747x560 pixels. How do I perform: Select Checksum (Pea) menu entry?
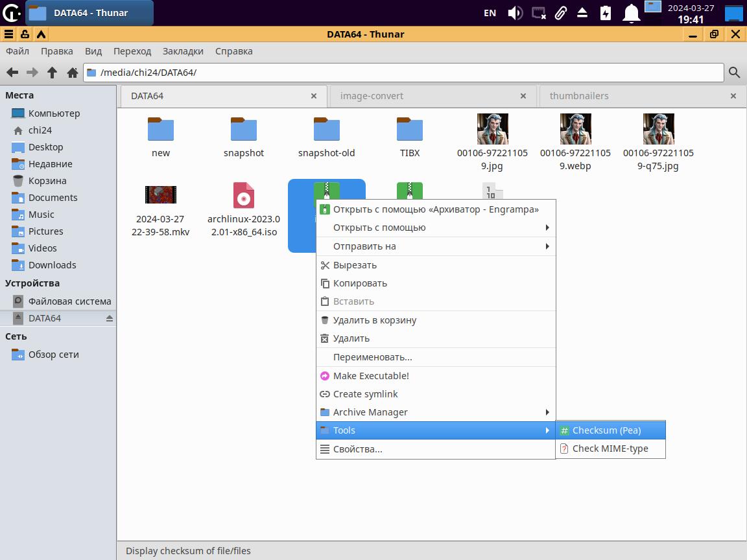[606, 430]
